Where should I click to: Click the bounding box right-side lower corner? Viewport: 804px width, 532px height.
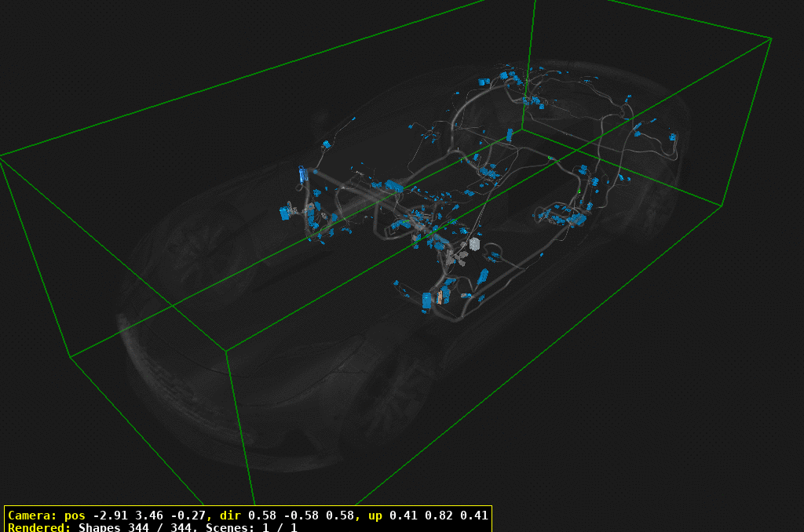click(x=721, y=207)
